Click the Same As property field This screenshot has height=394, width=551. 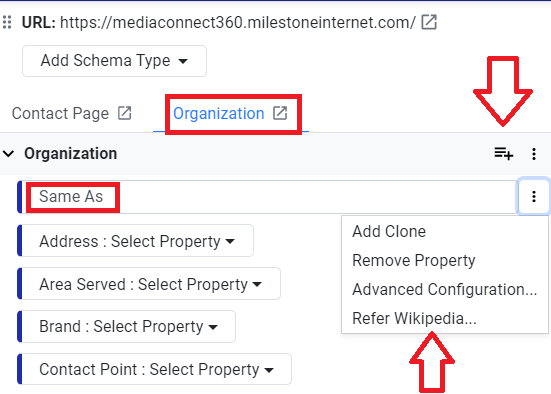coord(269,196)
